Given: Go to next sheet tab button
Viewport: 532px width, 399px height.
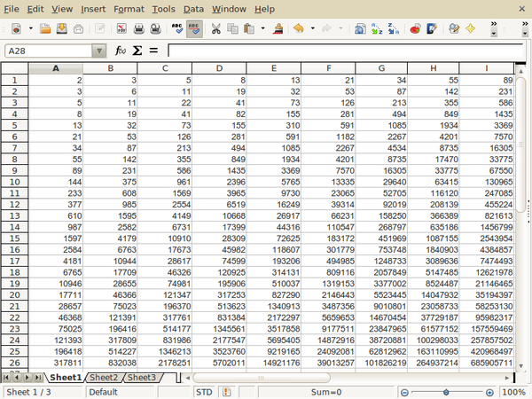Looking at the screenshot, I should pyautogui.click(x=27, y=378).
